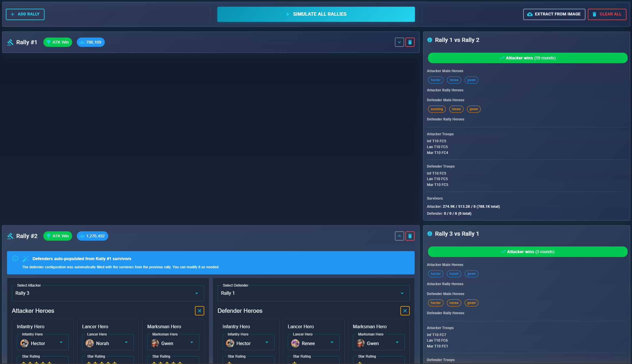Click the Rally #1 sword icon
The image size is (632, 364).
[10, 42]
